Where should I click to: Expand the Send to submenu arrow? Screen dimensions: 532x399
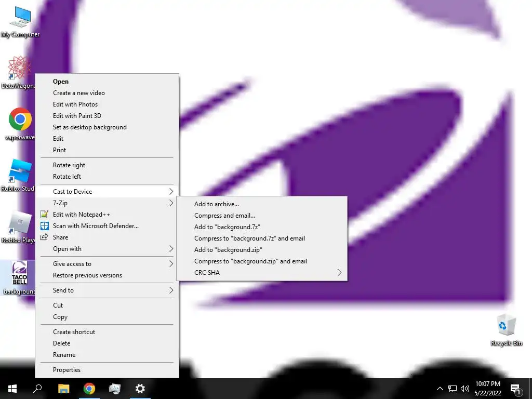[171, 290]
